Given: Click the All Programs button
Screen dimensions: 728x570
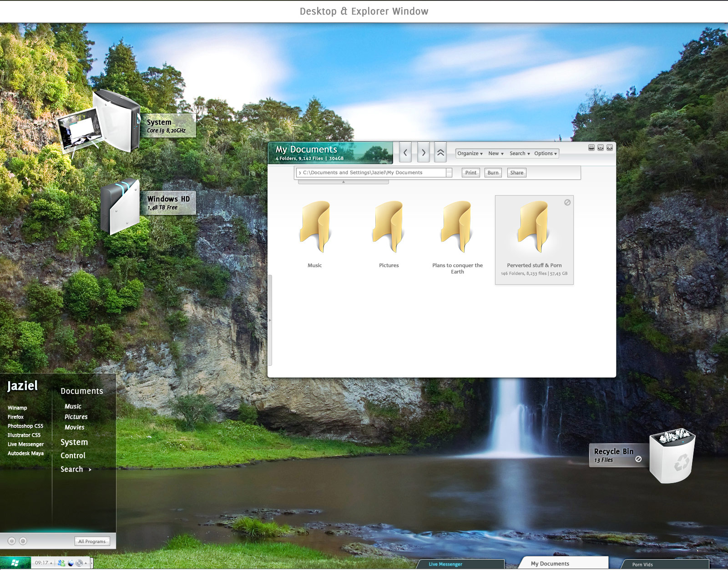Looking at the screenshot, I should (x=92, y=541).
